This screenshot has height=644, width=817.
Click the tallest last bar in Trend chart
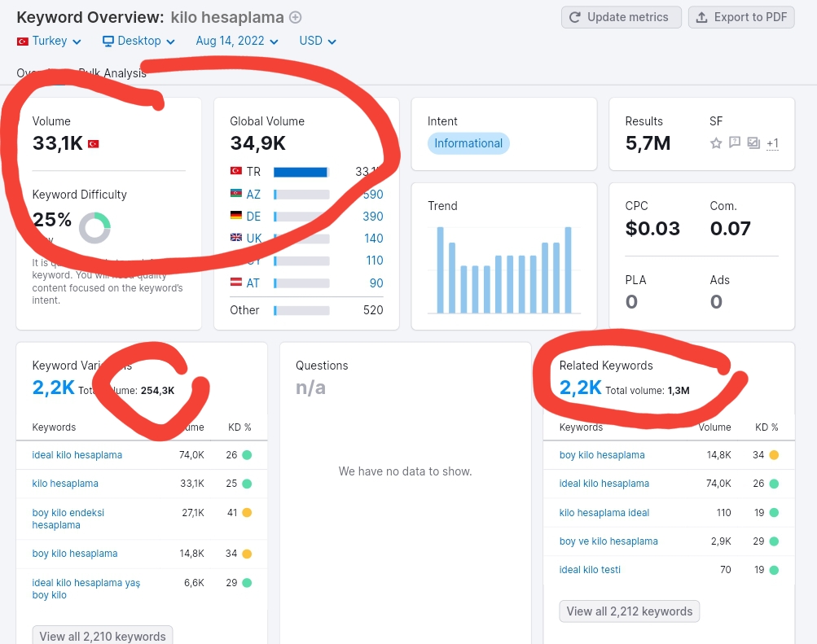(x=568, y=269)
